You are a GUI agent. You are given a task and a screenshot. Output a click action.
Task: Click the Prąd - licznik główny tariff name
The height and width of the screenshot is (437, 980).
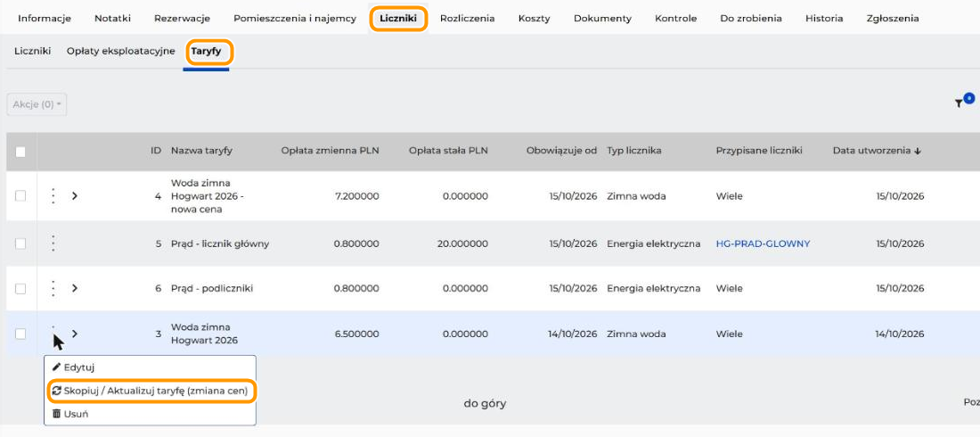220,243
